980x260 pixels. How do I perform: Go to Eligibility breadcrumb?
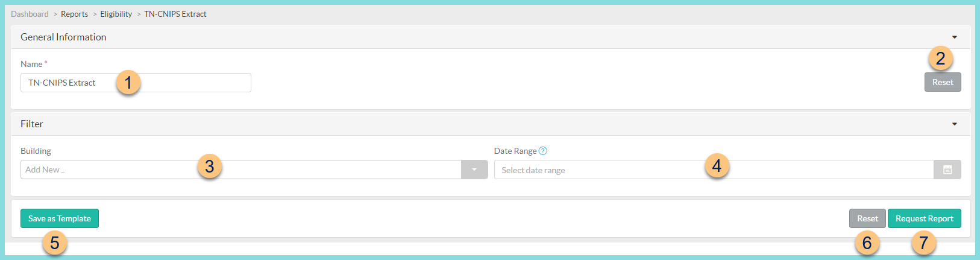click(116, 14)
